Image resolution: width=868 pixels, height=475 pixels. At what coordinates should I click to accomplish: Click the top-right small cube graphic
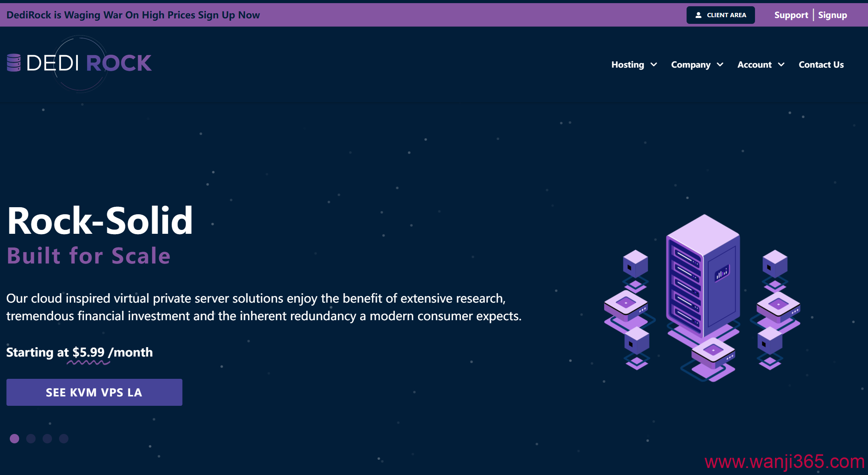click(x=775, y=263)
